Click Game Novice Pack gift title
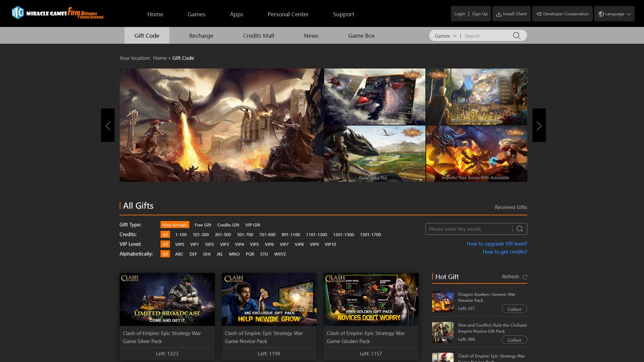This screenshot has width=644, height=362. [x=264, y=337]
